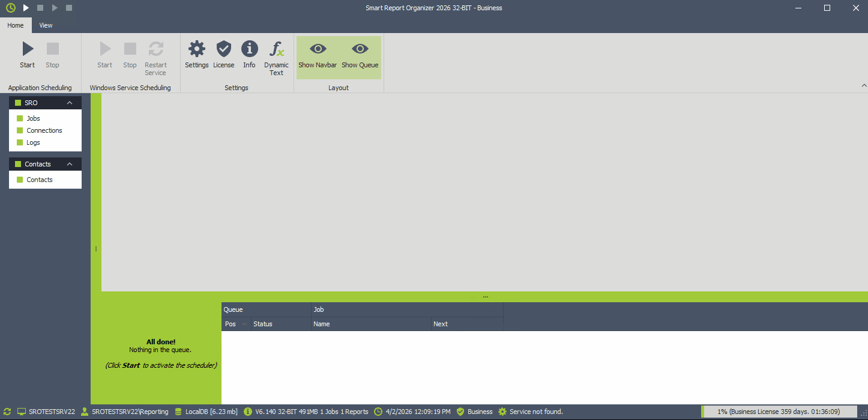Click the Name column header
This screenshot has width=868, height=420.
coord(371,324)
